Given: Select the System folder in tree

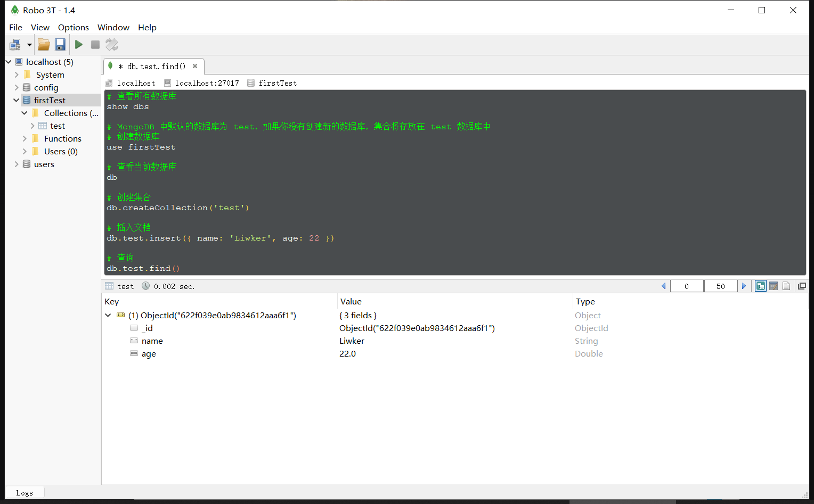Looking at the screenshot, I should click(50, 75).
